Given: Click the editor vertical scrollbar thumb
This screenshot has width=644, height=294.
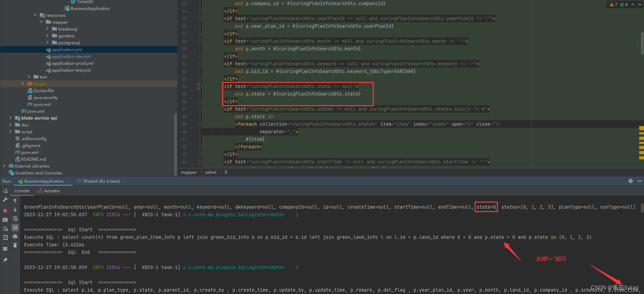Looking at the screenshot, I should (x=642, y=43).
